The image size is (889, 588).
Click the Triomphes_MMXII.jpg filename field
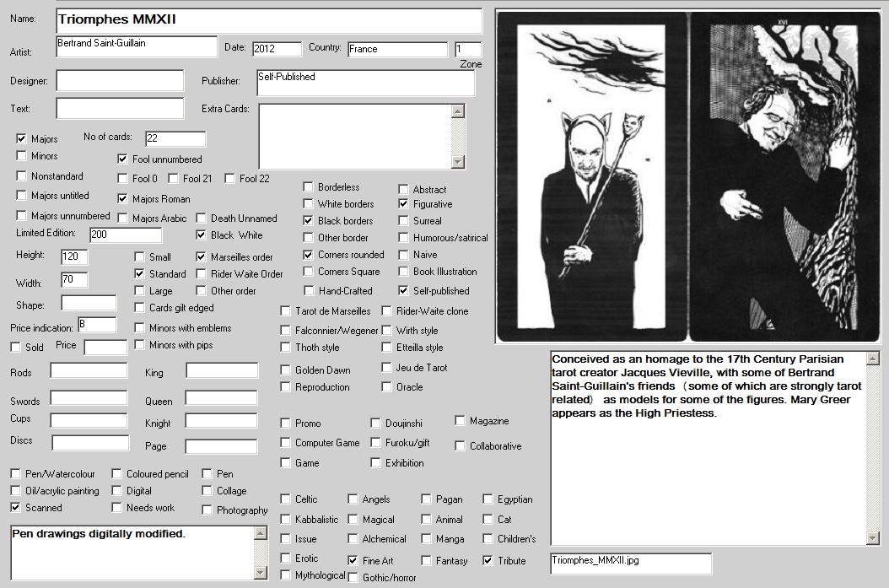click(x=630, y=563)
